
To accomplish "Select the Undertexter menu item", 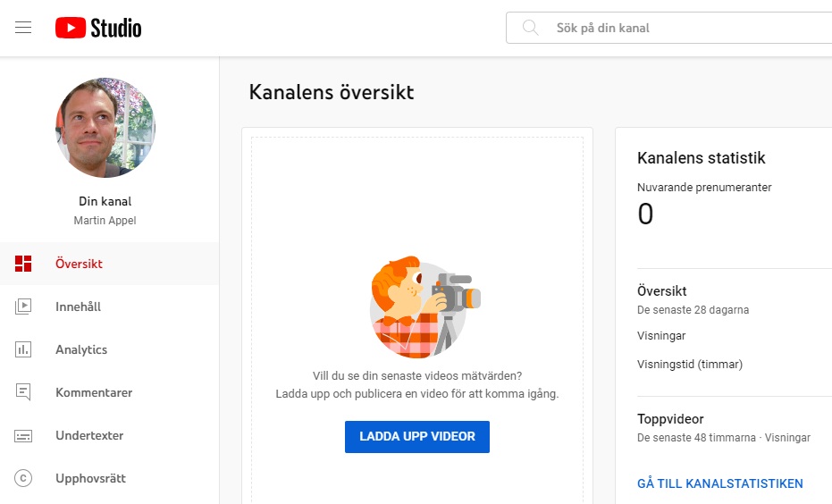I will (89, 435).
